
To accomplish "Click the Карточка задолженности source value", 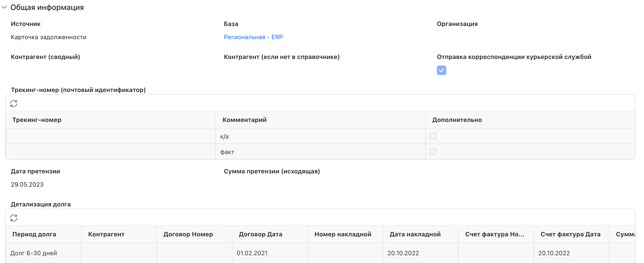I will 49,37.
